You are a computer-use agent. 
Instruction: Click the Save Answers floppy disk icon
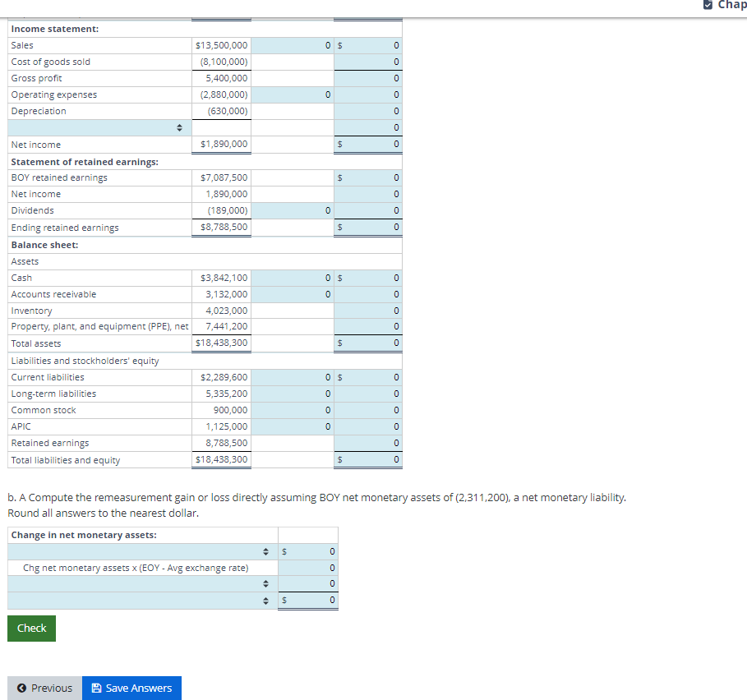pos(97,688)
